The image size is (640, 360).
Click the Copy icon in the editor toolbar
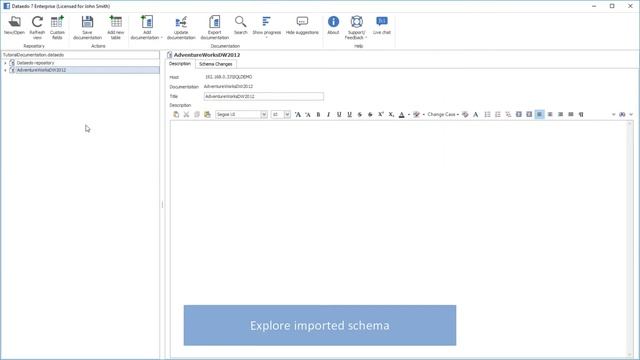[197, 115]
